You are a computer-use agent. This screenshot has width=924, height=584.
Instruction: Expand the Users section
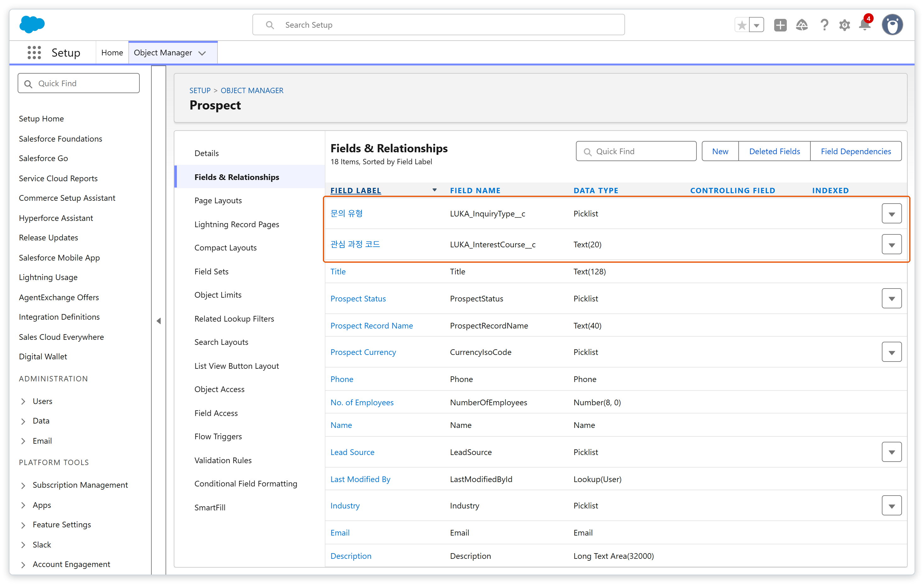coord(23,401)
